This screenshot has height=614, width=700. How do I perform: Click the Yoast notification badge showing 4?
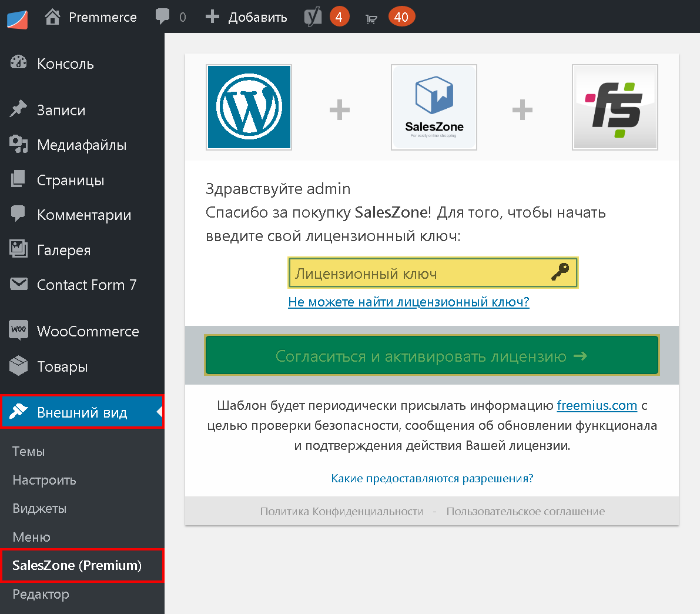[x=339, y=17]
